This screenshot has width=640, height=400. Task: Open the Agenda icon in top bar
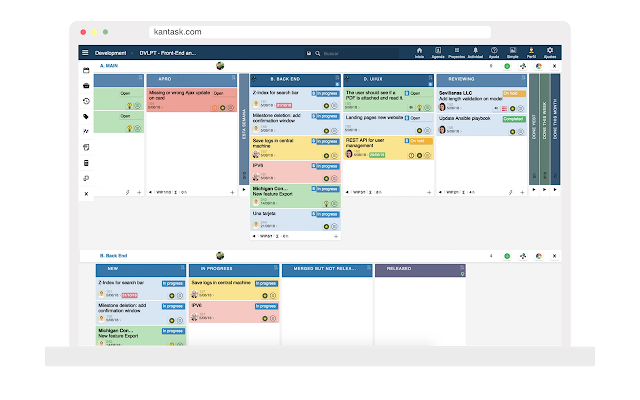(x=438, y=53)
